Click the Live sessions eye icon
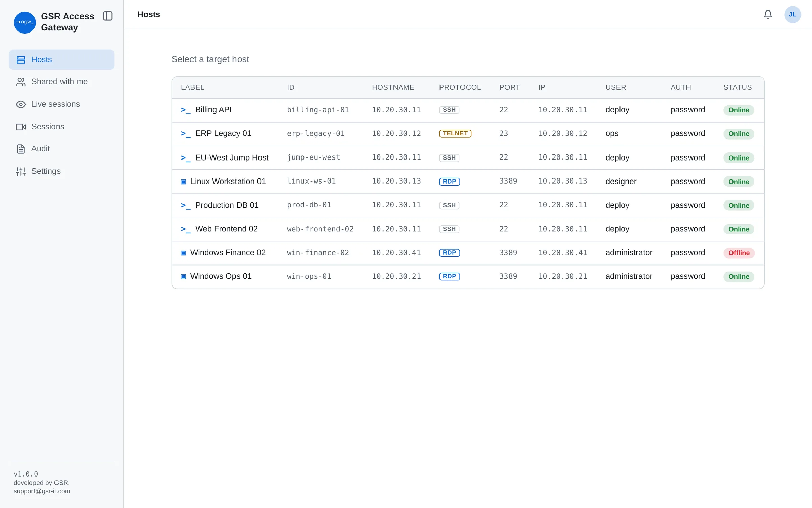Viewport: 812px width, 508px height. pyautogui.click(x=21, y=104)
